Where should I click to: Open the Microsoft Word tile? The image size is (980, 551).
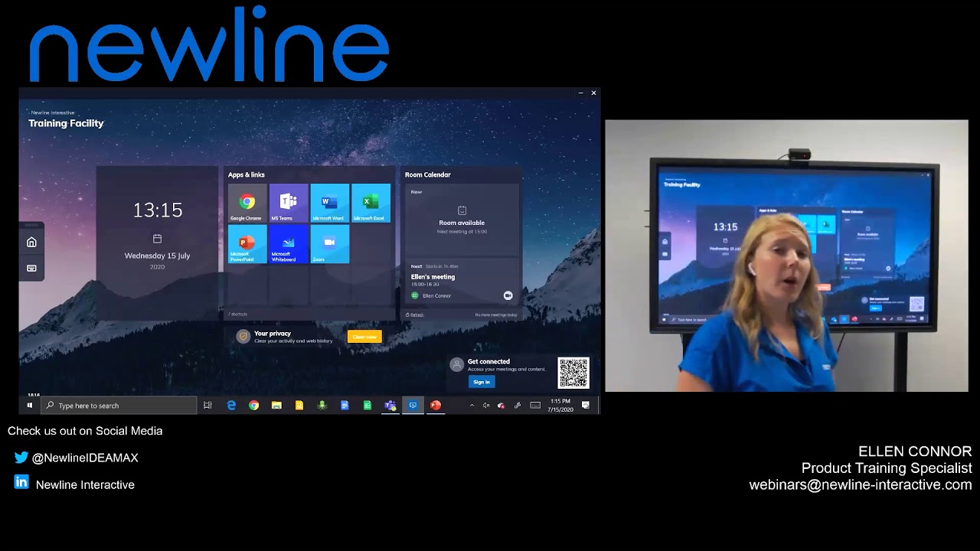[329, 203]
